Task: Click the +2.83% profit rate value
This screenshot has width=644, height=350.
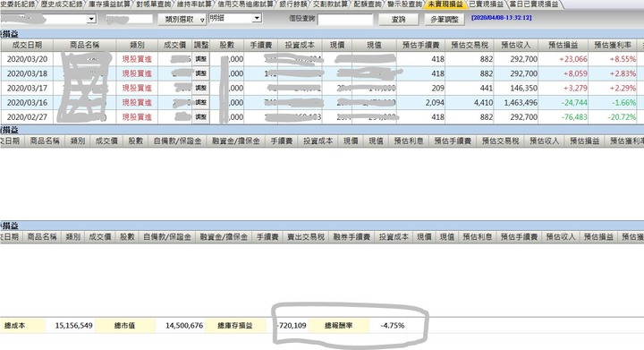Action: [x=623, y=73]
